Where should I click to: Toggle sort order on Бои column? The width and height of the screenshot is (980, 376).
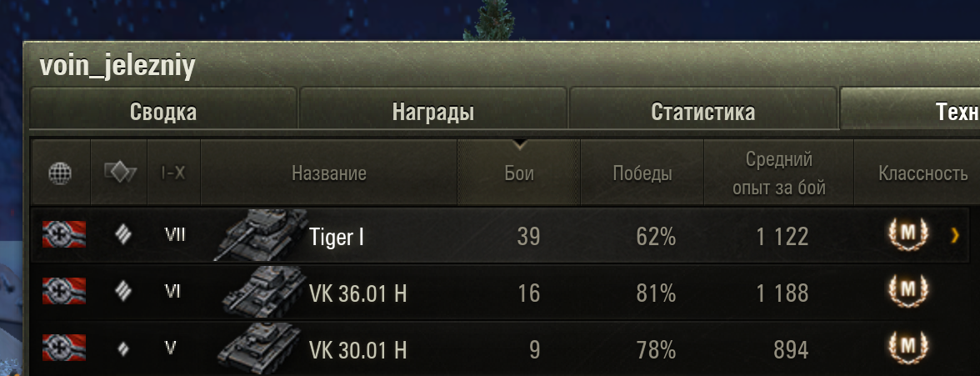click(x=518, y=172)
